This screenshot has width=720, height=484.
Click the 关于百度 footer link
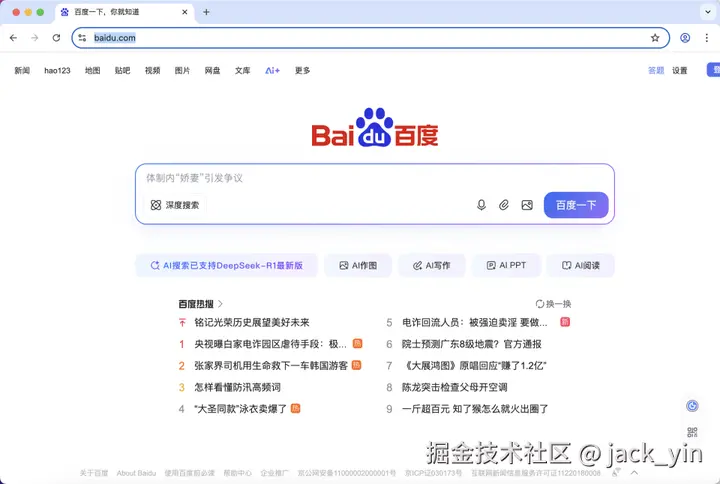(94, 473)
